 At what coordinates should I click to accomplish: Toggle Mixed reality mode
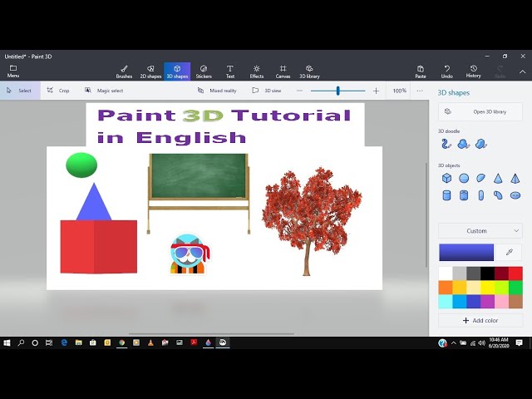[x=217, y=91]
